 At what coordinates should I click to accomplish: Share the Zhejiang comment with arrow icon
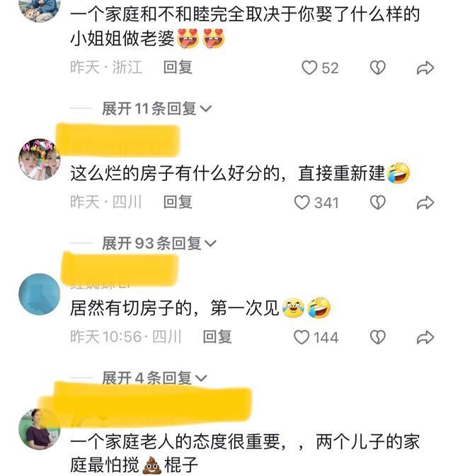coord(425,68)
